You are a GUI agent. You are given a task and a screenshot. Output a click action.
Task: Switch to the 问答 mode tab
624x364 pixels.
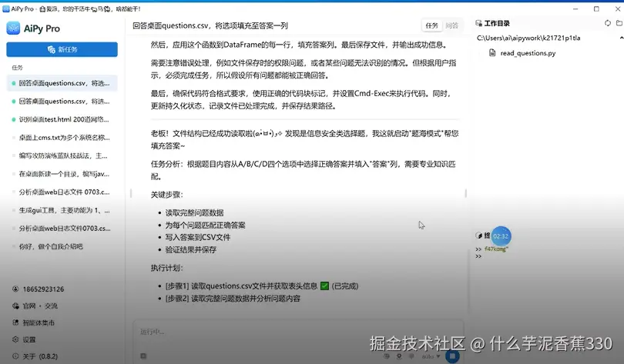point(451,25)
